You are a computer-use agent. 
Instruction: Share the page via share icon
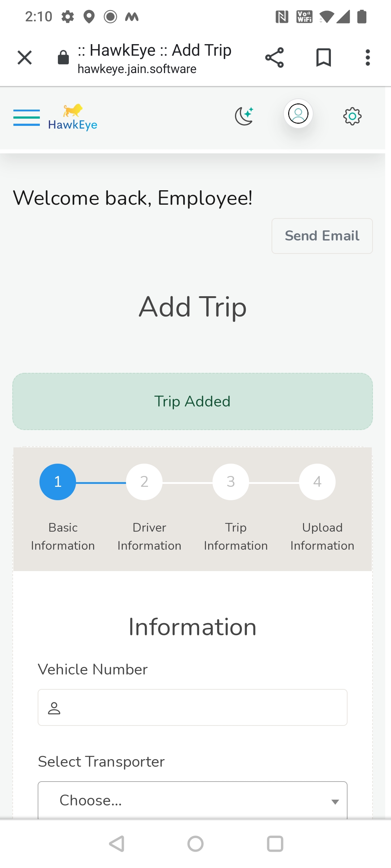pos(274,58)
